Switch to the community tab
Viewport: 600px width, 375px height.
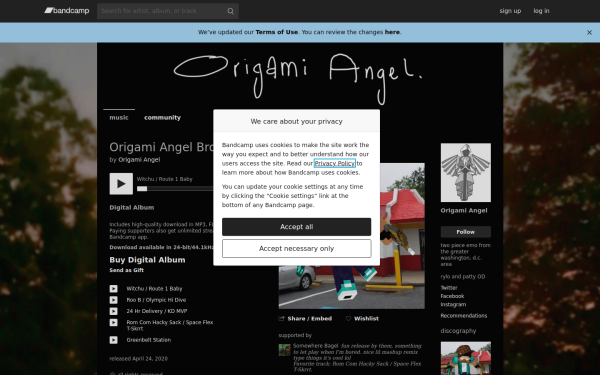162,117
